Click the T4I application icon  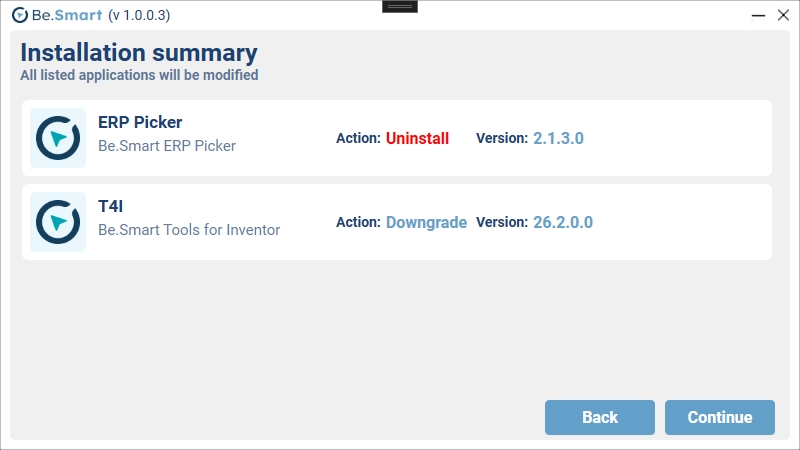point(58,222)
